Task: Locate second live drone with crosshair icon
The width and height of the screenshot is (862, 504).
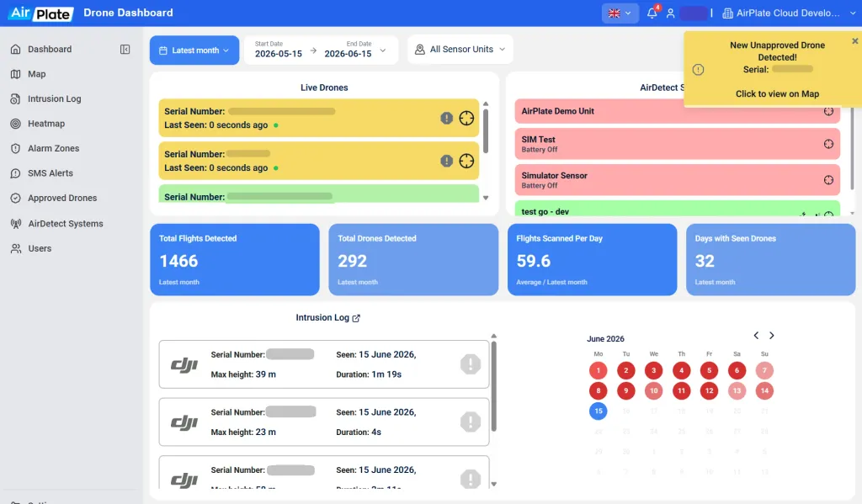Action: point(466,161)
